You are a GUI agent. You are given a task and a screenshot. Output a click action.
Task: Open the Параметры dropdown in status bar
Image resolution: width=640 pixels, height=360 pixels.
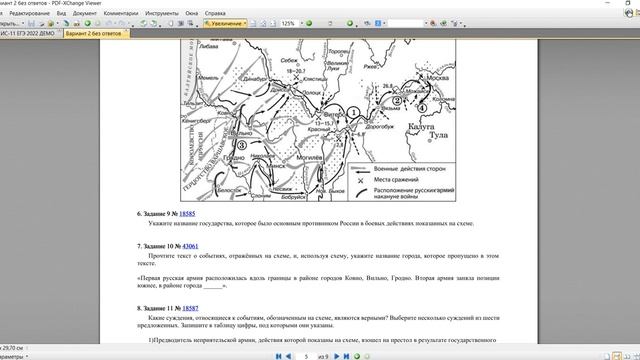tap(27, 356)
